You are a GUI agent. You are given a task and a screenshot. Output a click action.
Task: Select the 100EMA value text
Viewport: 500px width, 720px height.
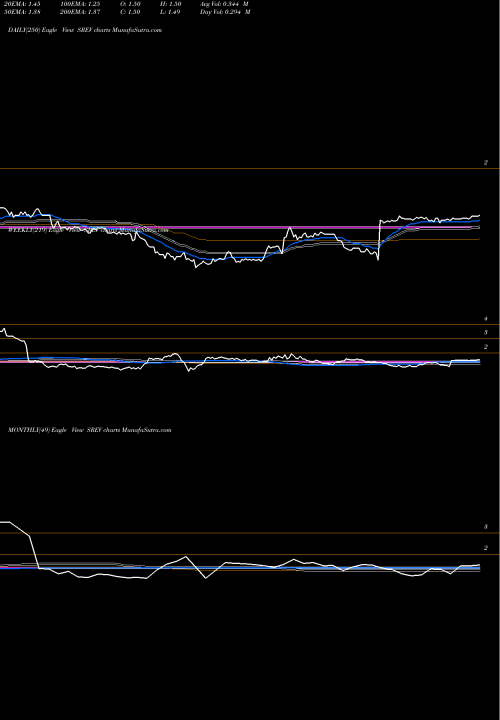click(80, 3)
